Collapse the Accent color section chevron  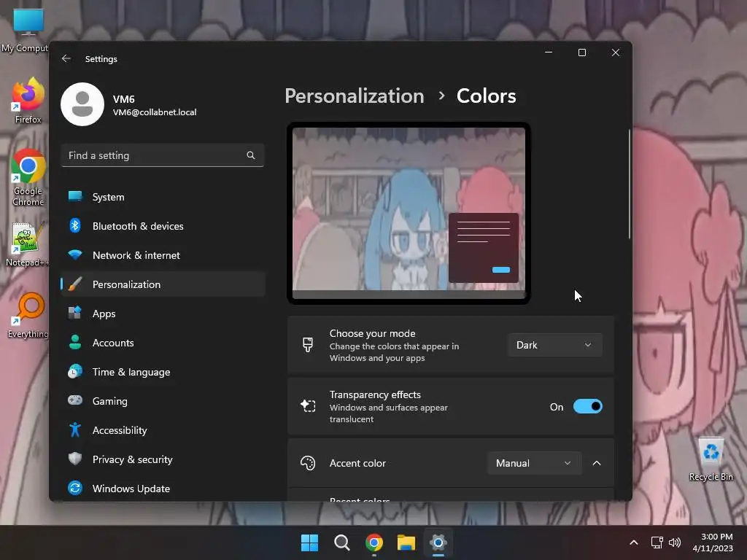pos(597,463)
